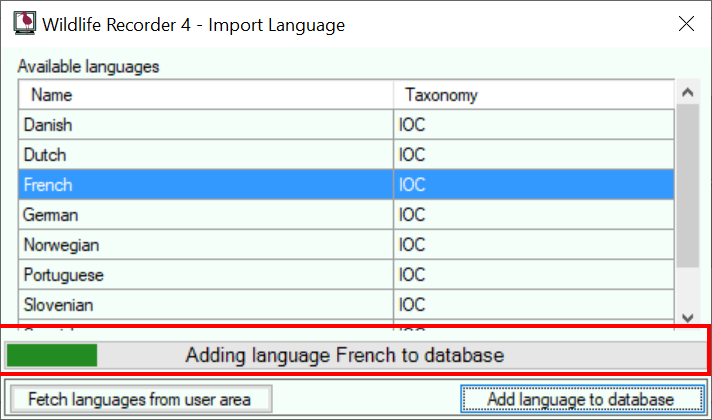The width and height of the screenshot is (712, 420).
Task: Click the Name column header
Action: click(x=206, y=95)
